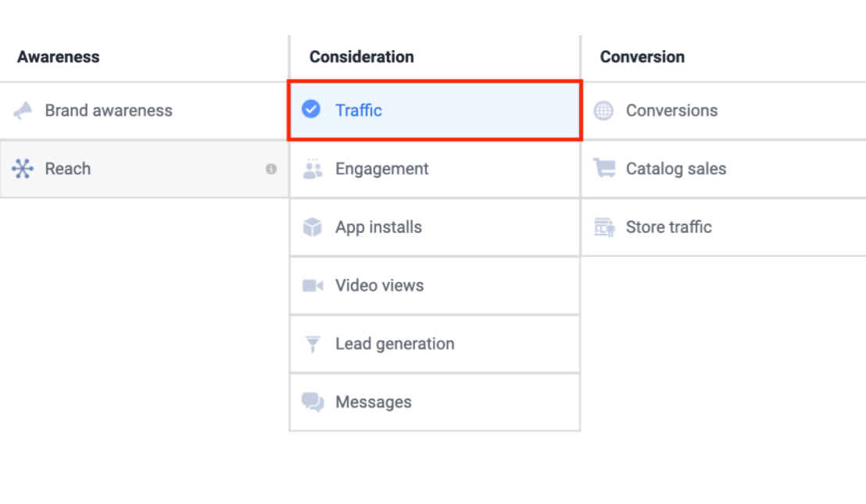Screen dimensions: 866x504
Task: Pick the Lead generation objective label
Action: coord(395,344)
